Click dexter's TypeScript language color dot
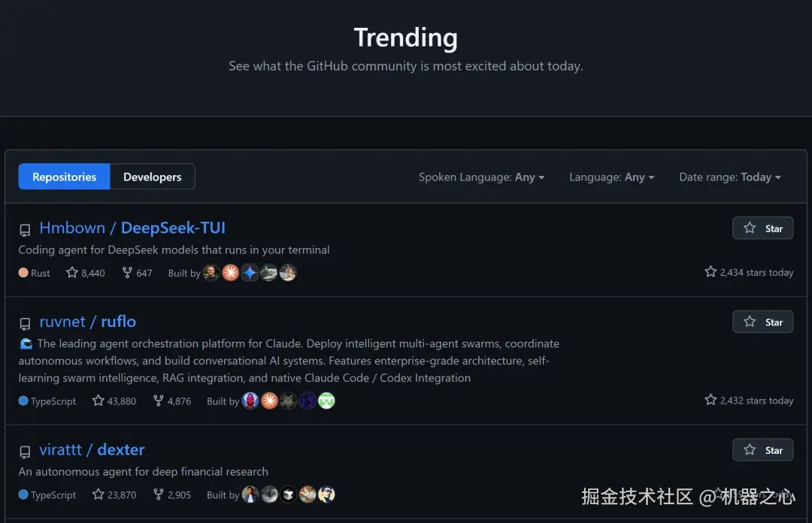Screen dimensions: 812x523 tap(23, 494)
